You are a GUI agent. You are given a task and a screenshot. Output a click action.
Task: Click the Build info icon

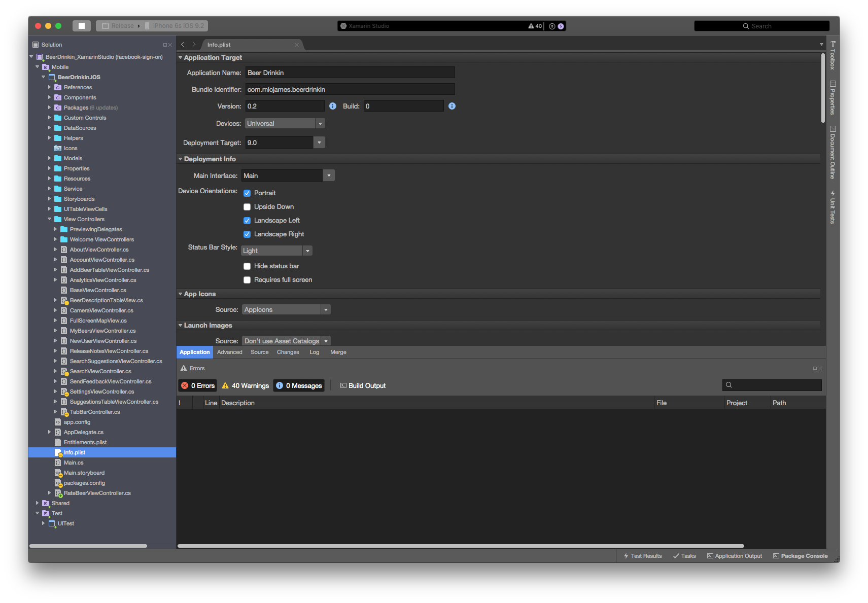(x=452, y=106)
